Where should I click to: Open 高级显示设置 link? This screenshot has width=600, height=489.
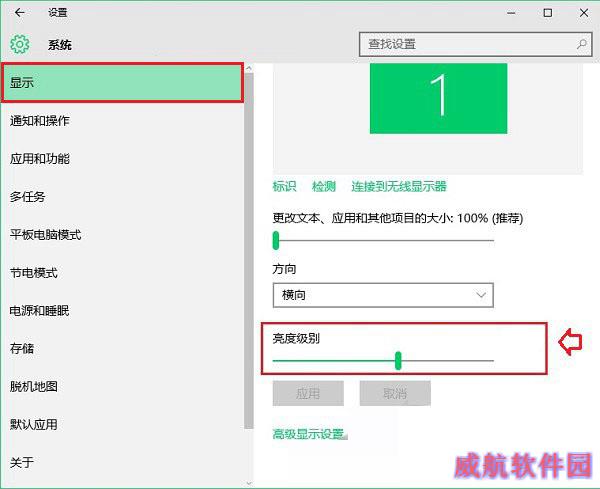[x=308, y=434]
